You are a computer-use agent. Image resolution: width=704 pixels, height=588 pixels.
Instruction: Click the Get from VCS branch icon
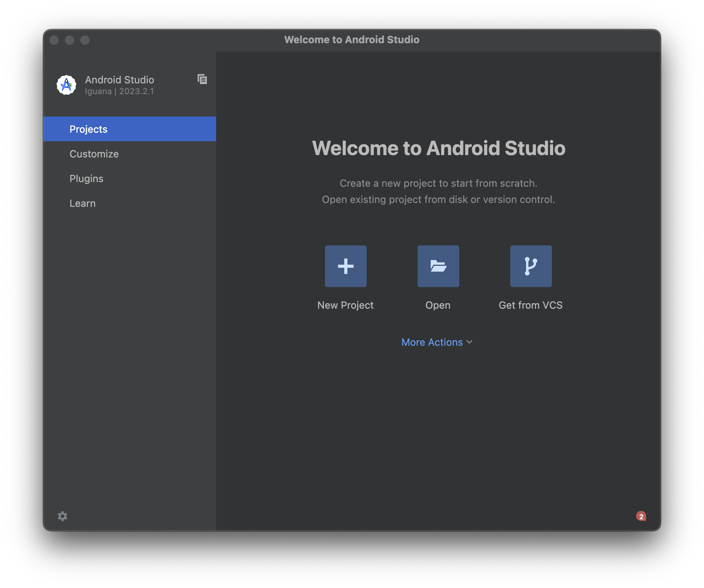(531, 266)
